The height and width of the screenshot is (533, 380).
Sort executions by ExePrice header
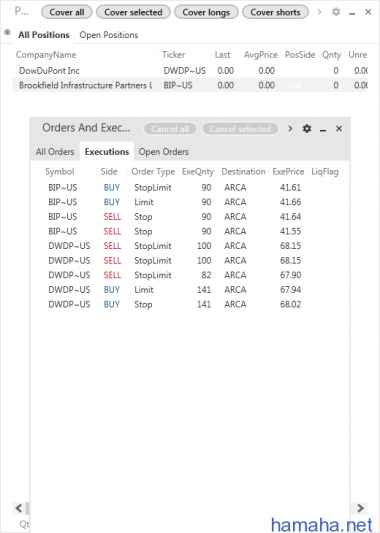[288, 171]
